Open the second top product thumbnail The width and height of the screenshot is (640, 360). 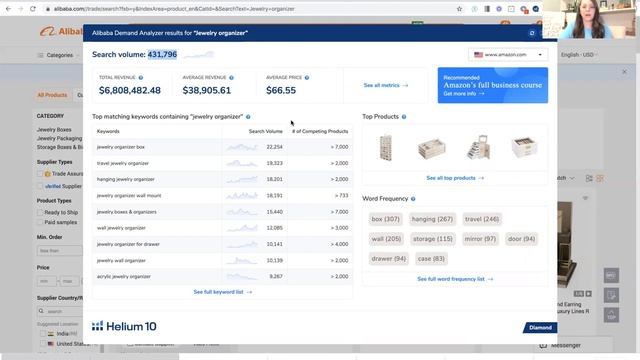pyautogui.click(x=432, y=148)
